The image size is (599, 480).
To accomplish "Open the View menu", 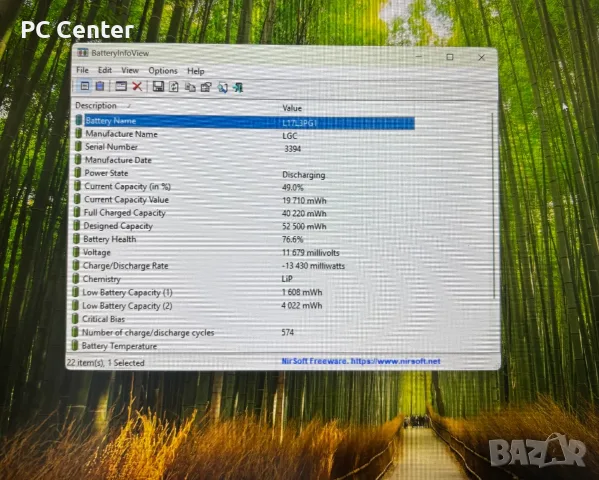I will click(130, 70).
